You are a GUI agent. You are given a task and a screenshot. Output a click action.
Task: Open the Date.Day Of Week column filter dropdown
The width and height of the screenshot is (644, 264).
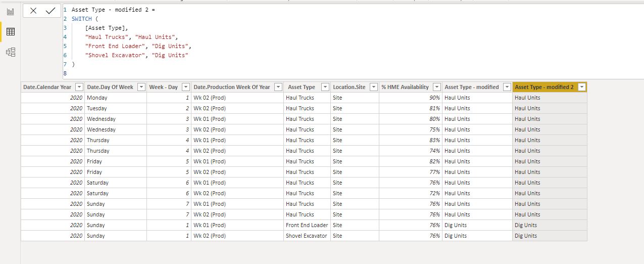coord(141,87)
